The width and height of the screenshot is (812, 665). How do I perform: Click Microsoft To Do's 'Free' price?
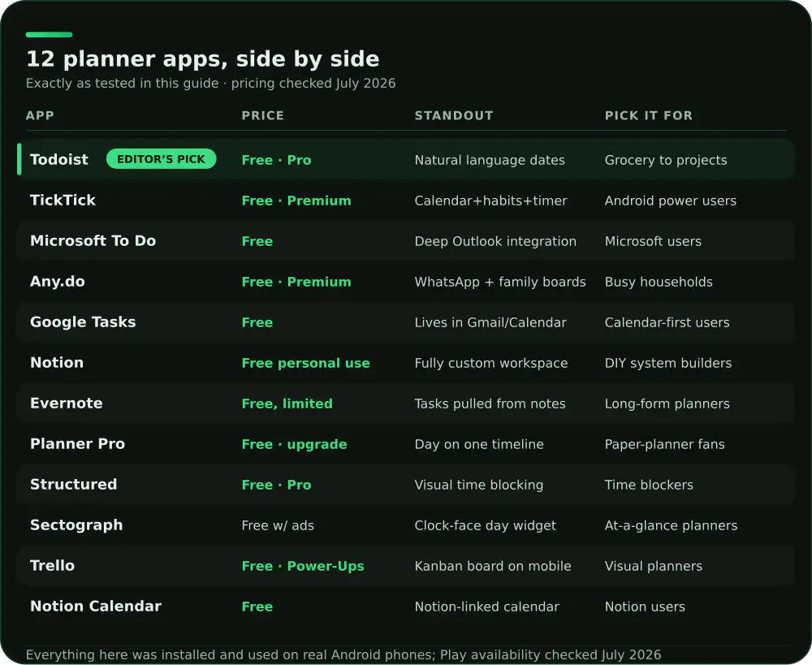pyautogui.click(x=257, y=241)
